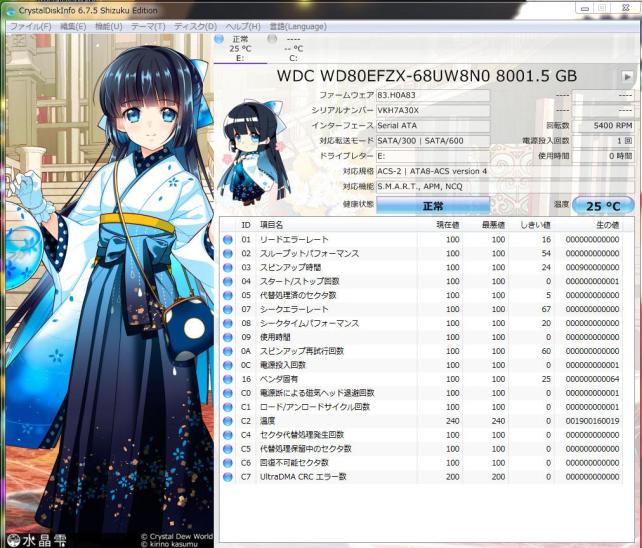Click the CrystalDiskInfo title bar app icon
The width and height of the screenshot is (642, 548).
coord(10,11)
